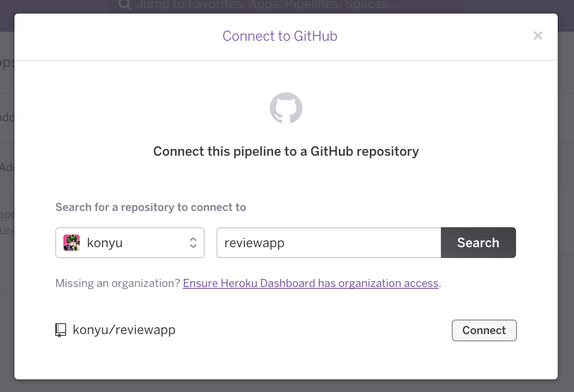Click the X to close the GitHub dialog

[x=538, y=35]
